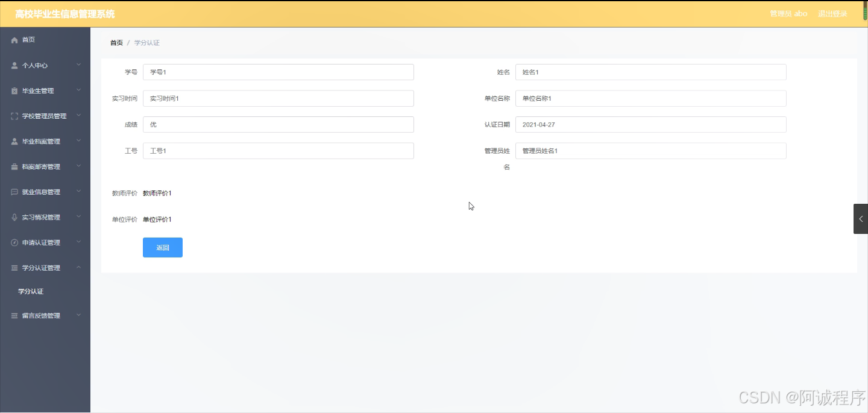The image size is (868, 413).
Task: Click the 管理员姓名 input field
Action: click(651, 151)
